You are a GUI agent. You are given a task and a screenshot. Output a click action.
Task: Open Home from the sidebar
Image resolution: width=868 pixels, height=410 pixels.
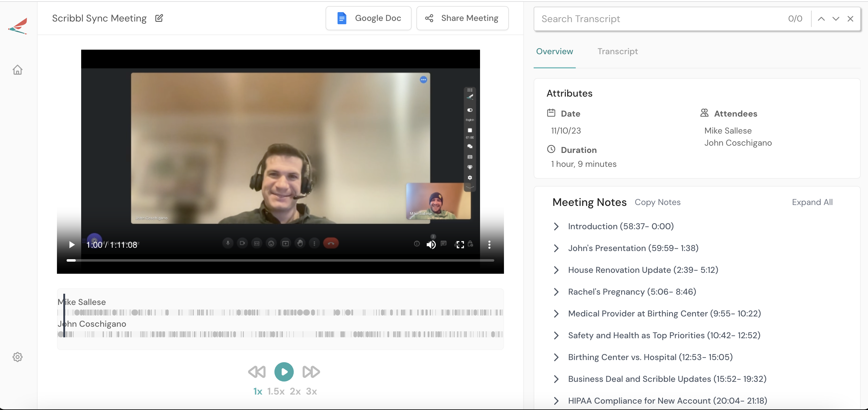coord(18,70)
